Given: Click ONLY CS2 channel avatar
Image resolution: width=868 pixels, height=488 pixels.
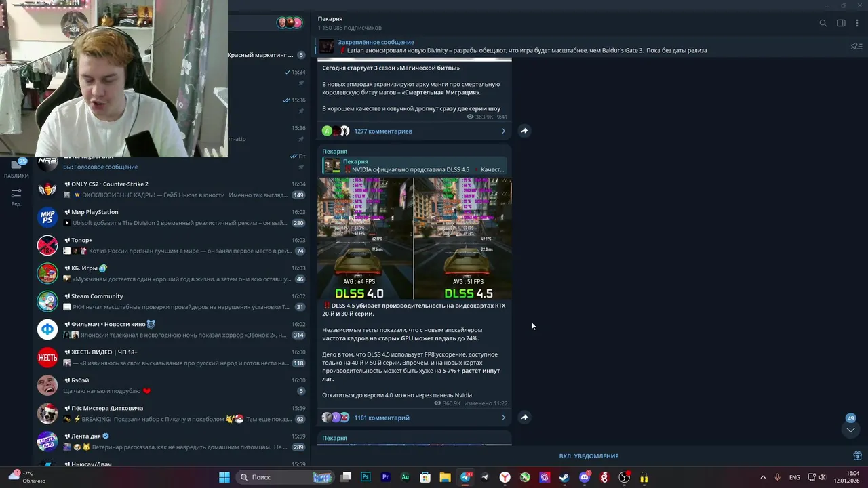Looking at the screenshot, I should click(47, 190).
